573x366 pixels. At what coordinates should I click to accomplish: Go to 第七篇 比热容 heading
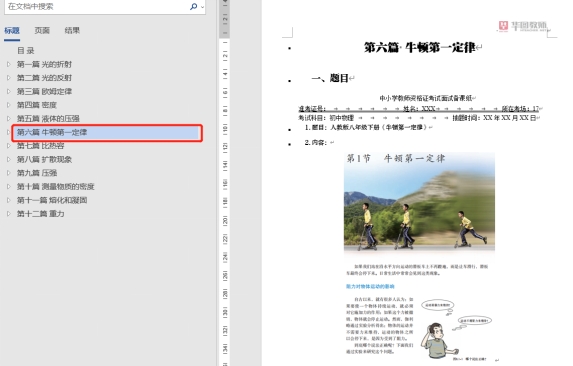click(x=41, y=146)
